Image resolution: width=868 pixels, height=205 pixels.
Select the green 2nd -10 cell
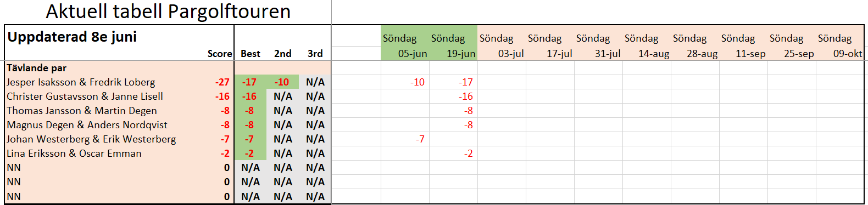[283, 82]
